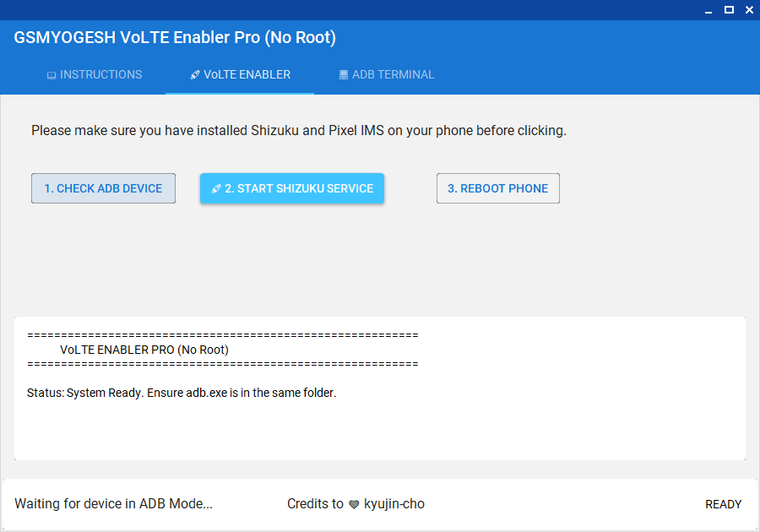Image resolution: width=760 pixels, height=532 pixels.
Task: Click the rocket icon on Start Shizuku button
Action: click(216, 189)
